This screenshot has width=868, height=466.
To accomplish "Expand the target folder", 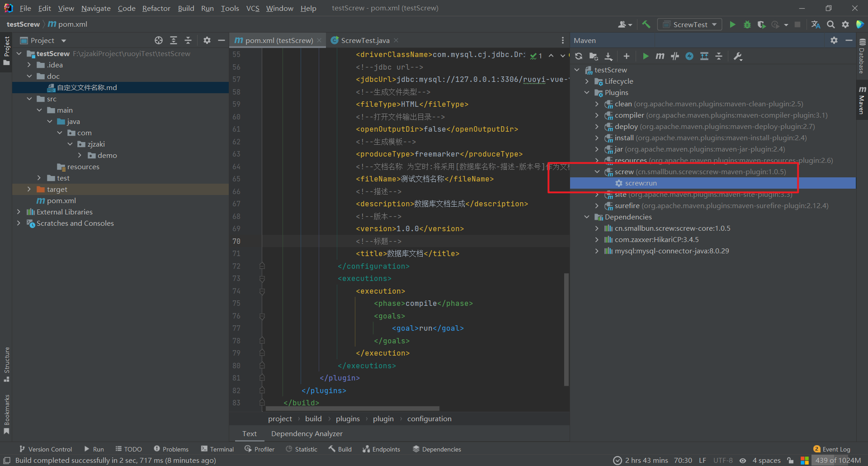I will pyautogui.click(x=29, y=189).
